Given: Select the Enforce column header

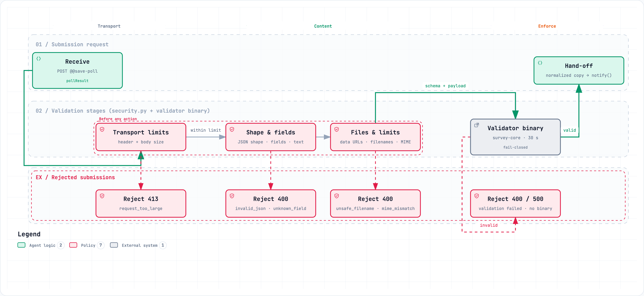Looking at the screenshot, I should [547, 26].
